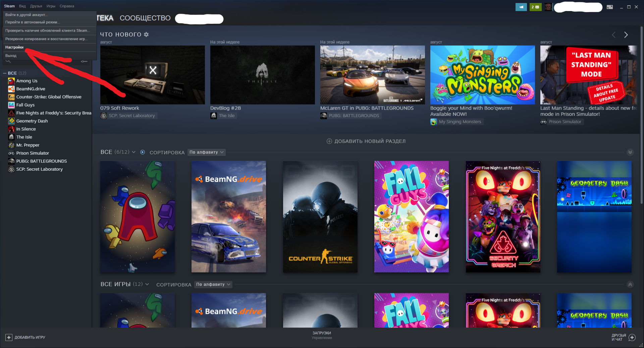Open Geometry Dash cover in ВСЕ (6/12) shelf
644x348 pixels.
[594, 217]
